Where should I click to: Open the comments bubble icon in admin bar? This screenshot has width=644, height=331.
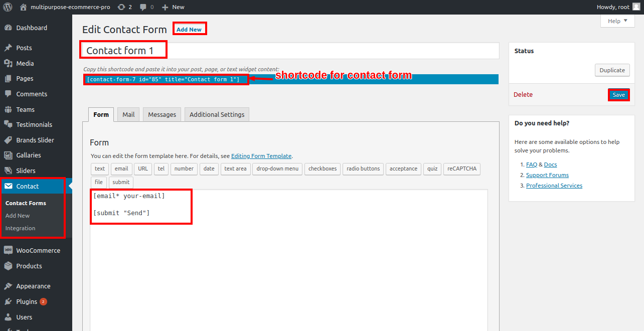(x=143, y=7)
